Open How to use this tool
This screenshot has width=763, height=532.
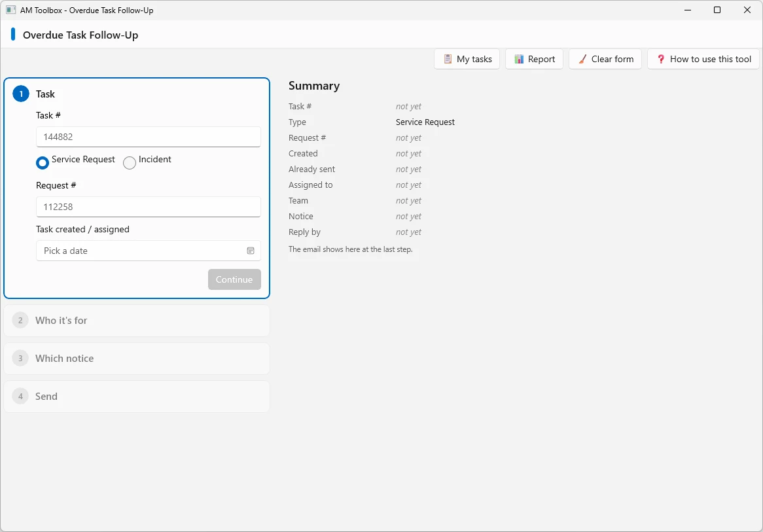703,59
